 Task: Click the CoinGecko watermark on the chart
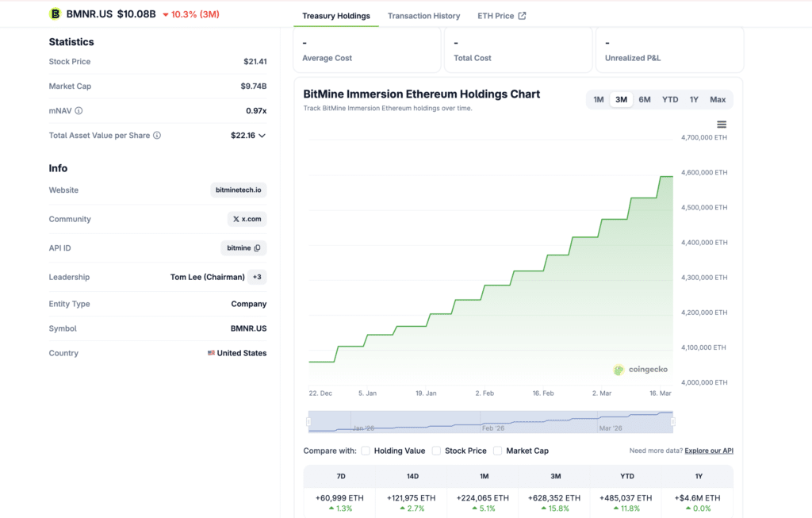(642, 369)
